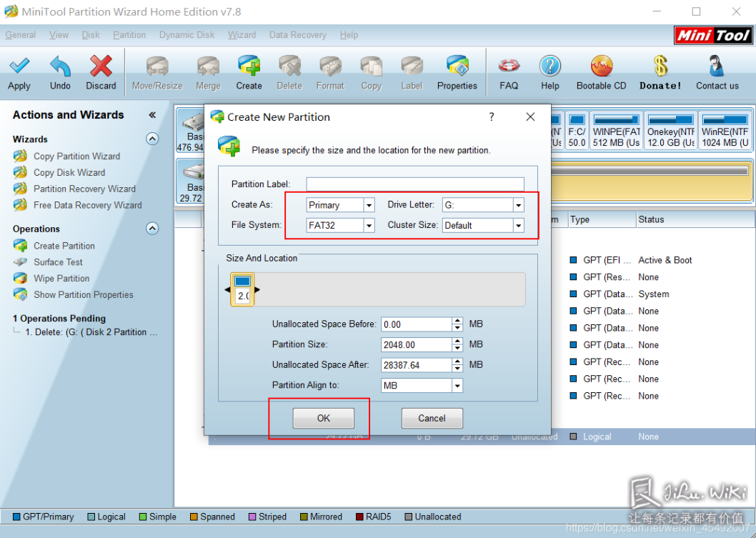Cancel the Create New Partition dialog
The width and height of the screenshot is (756, 538).
click(x=432, y=418)
